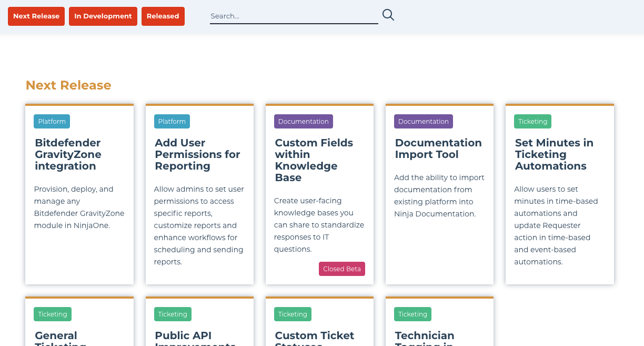Click the Ticketing tag on Public API Improvements card
Viewport: 644px width, 346px height.
point(173,314)
